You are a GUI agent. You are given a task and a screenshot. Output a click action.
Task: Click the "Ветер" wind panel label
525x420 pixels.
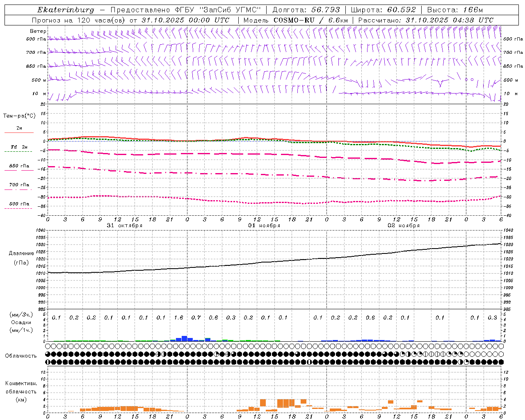tap(38, 31)
